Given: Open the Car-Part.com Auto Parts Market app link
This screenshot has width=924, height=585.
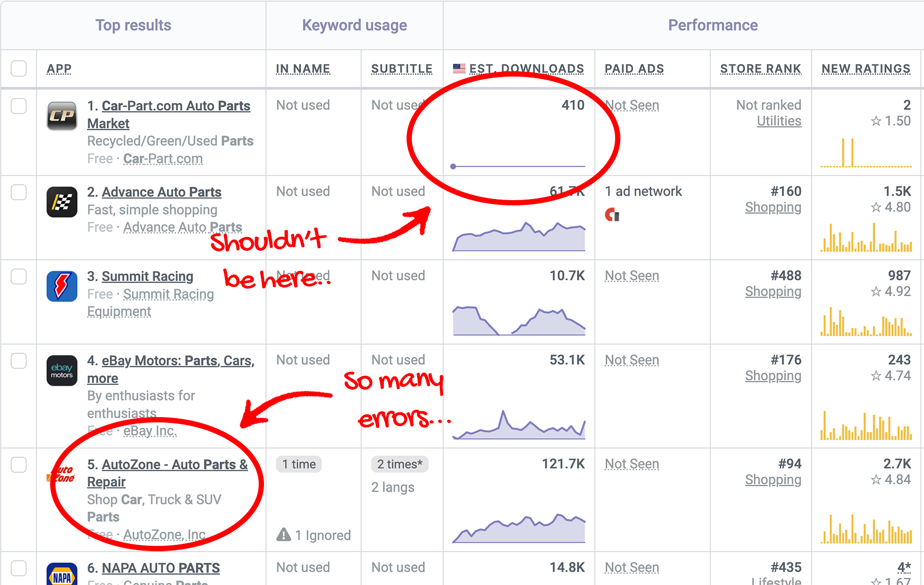Looking at the screenshot, I should click(169, 115).
